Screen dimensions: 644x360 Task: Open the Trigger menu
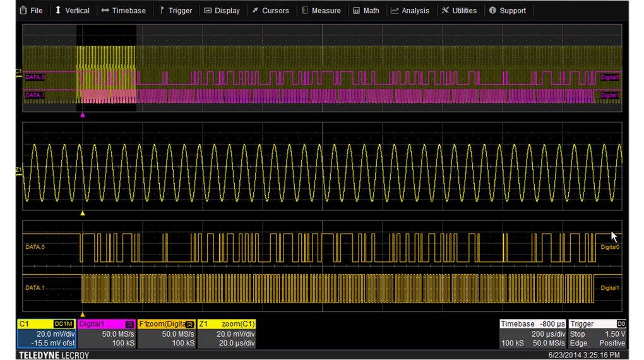pyautogui.click(x=176, y=11)
